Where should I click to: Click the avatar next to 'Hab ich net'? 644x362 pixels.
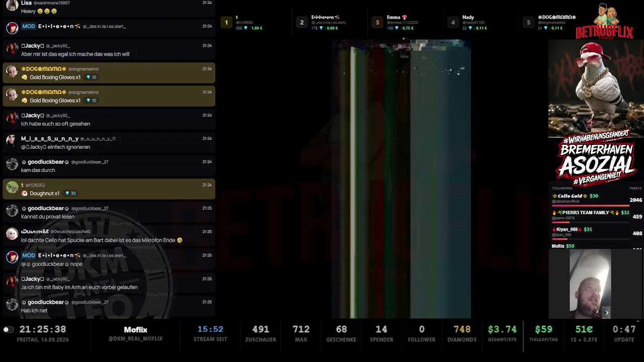12,305
